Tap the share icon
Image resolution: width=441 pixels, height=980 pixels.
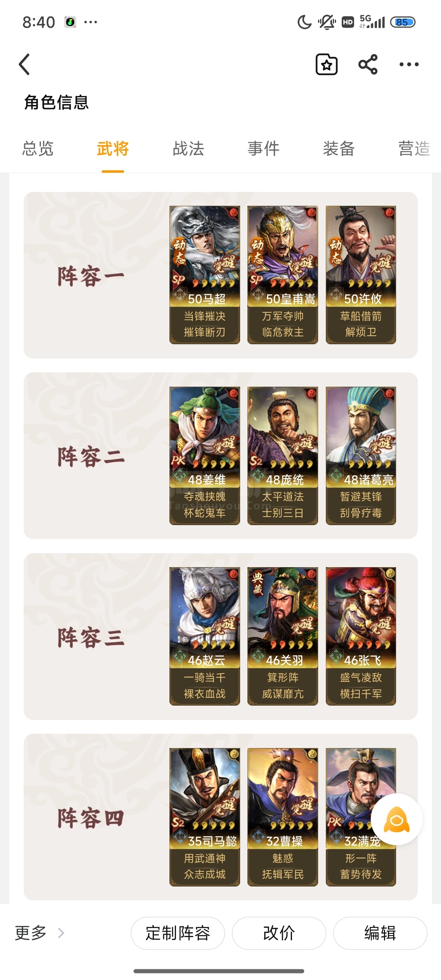368,65
